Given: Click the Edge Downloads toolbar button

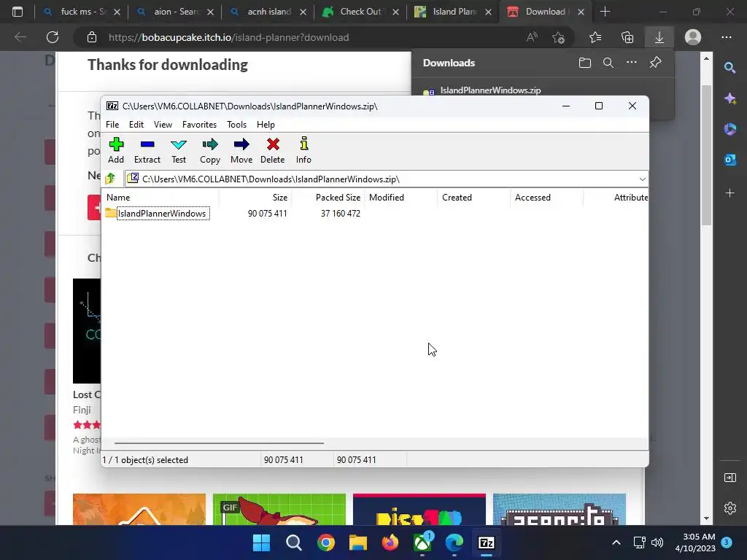Looking at the screenshot, I should click(659, 37).
